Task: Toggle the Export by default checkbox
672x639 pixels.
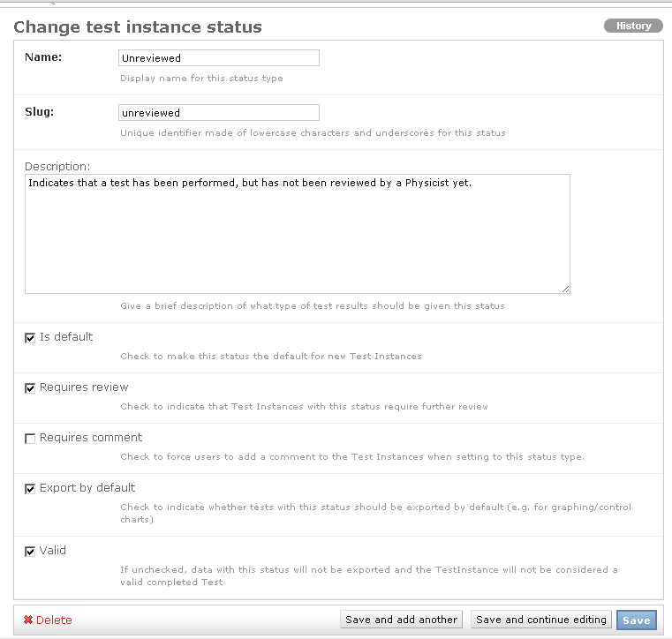Action: tap(30, 489)
